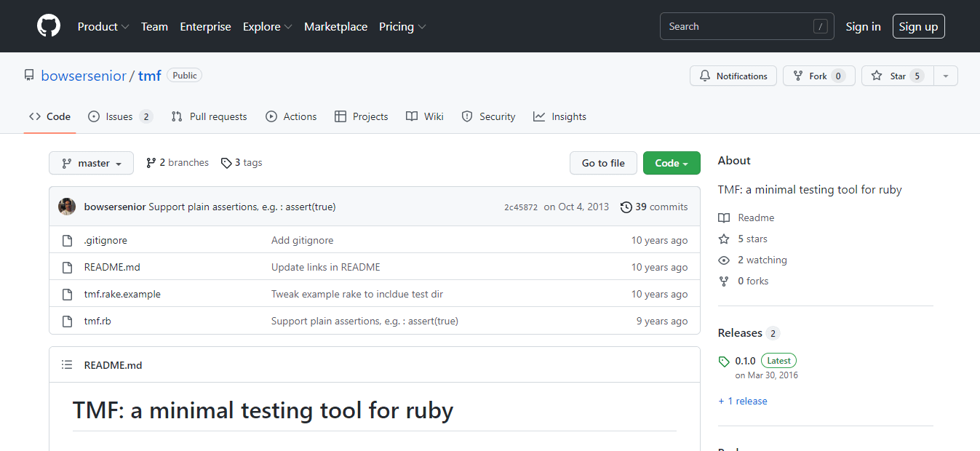The height and width of the screenshot is (451, 980).
Task: Switch to the Issues tab
Action: pyautogui.click(x=119, y=116)
